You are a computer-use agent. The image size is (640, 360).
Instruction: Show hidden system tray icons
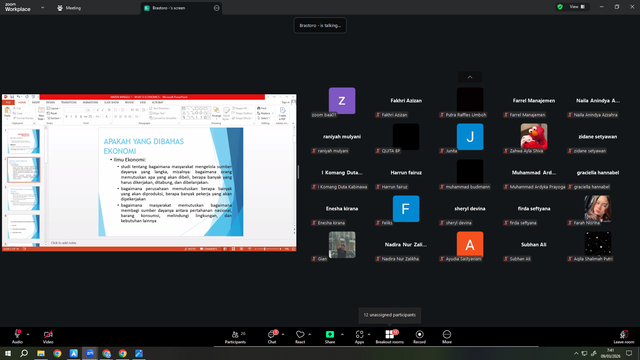pyautogui.click(x=576, y=353)
